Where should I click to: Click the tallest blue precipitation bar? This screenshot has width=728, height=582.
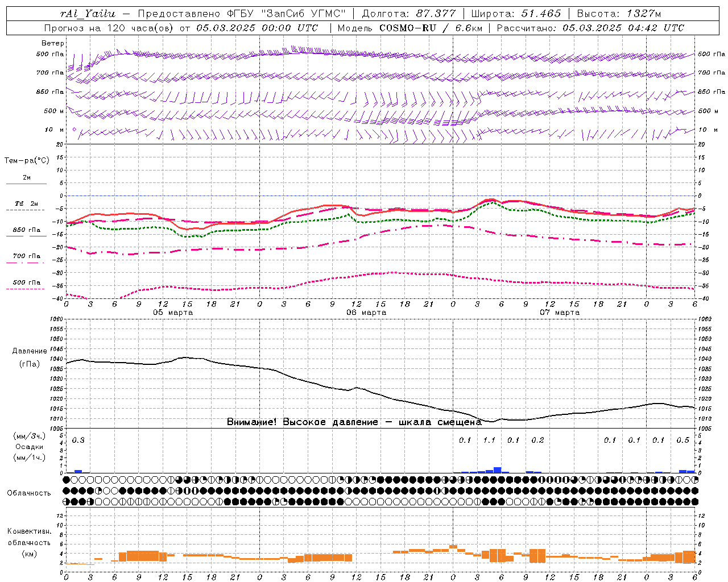498,470
